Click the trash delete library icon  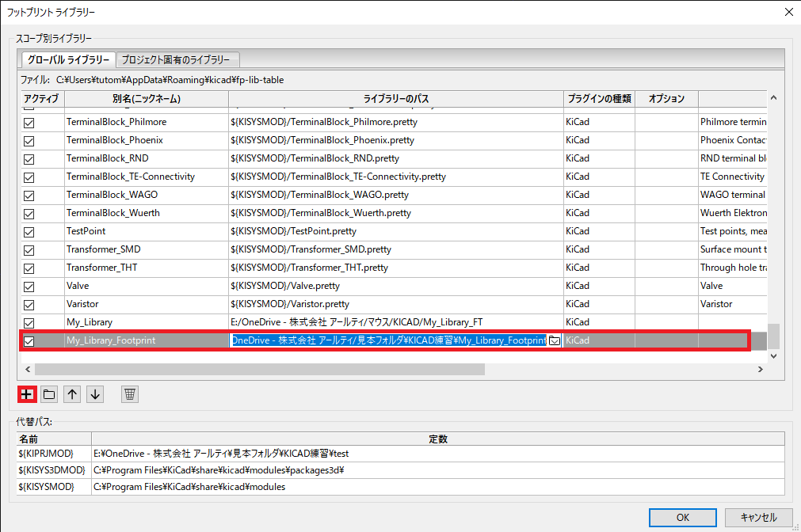point(130,393)
